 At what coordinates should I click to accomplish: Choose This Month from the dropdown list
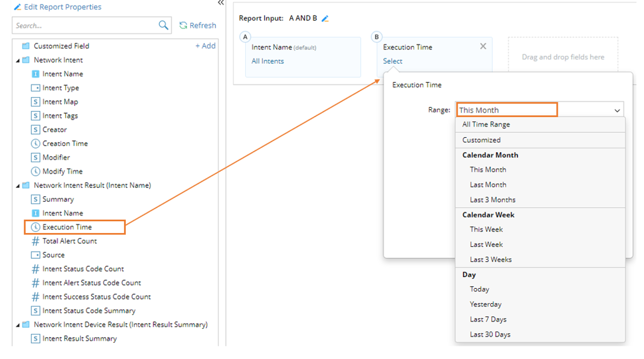540,169
